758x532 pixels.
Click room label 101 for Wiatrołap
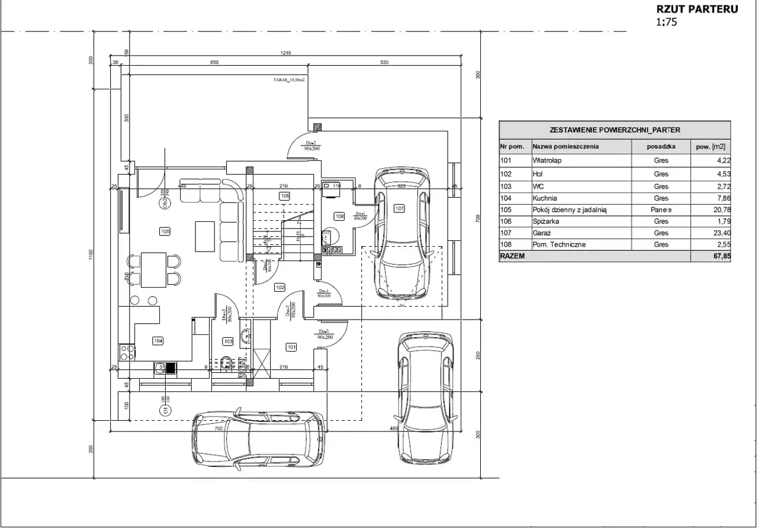click(x=291, y=347)
